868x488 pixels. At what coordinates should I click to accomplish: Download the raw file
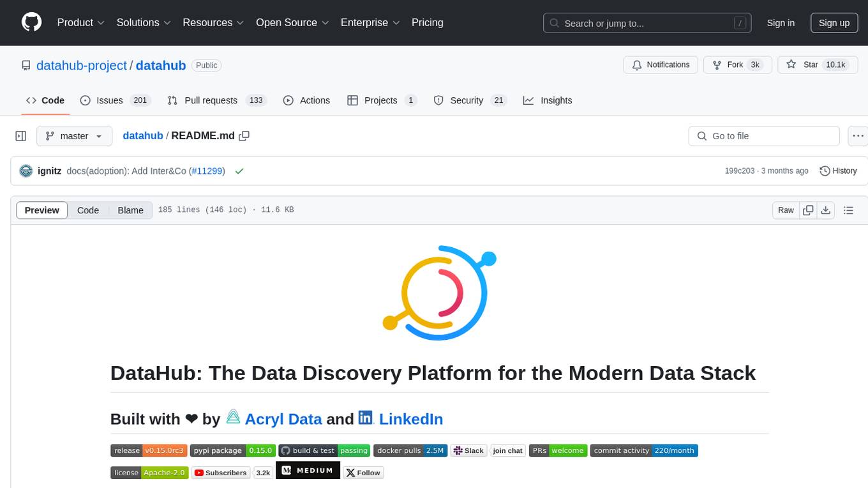click(x=825, y=210)
